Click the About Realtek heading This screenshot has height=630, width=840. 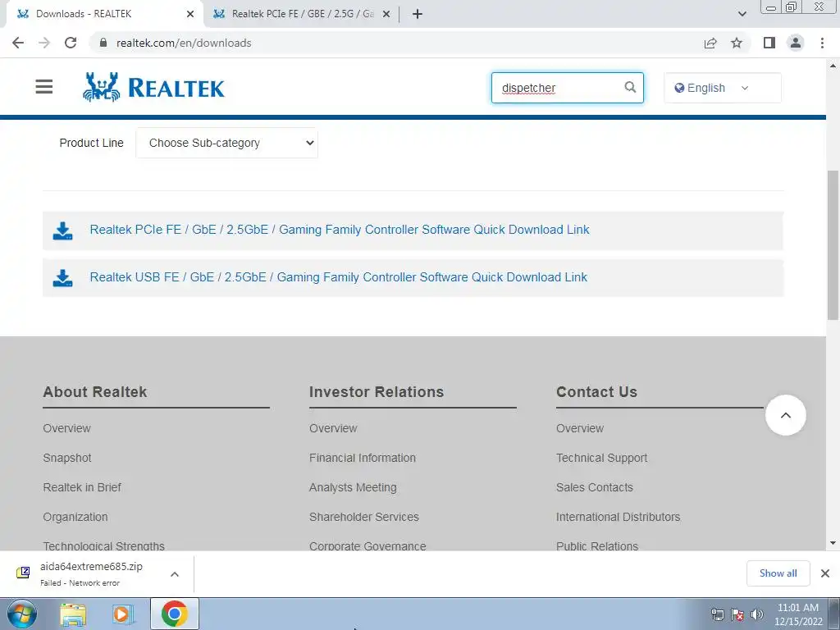point(95,391)
